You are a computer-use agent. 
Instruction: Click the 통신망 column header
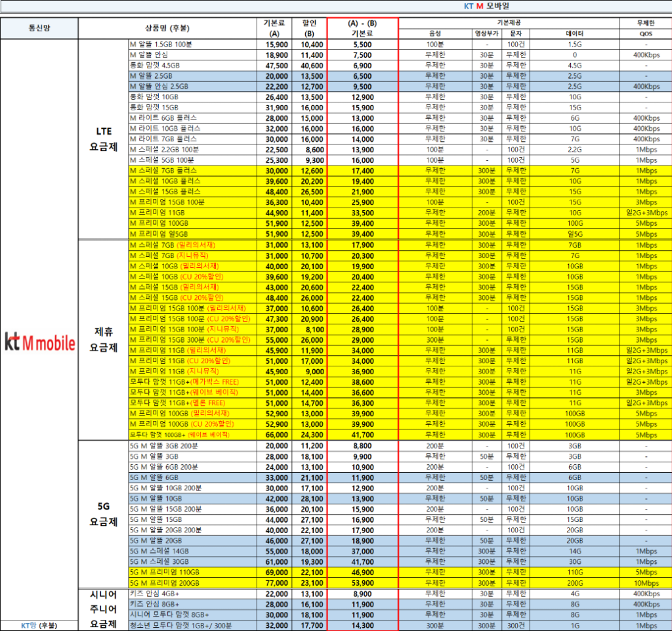39,28
